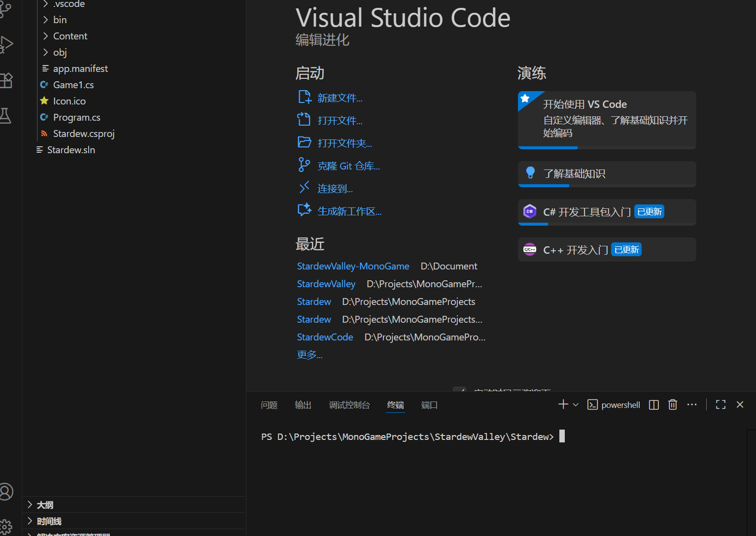Add a new terminal with the plus icon
This screenshot has height=536, width=756.
pyautogui.click(x=563, y=404)
